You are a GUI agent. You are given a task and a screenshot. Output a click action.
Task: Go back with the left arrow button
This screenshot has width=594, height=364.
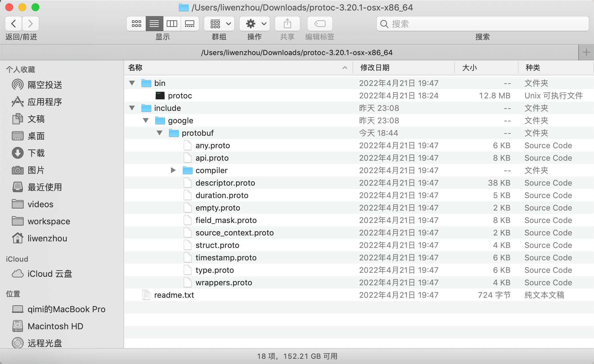13,24
